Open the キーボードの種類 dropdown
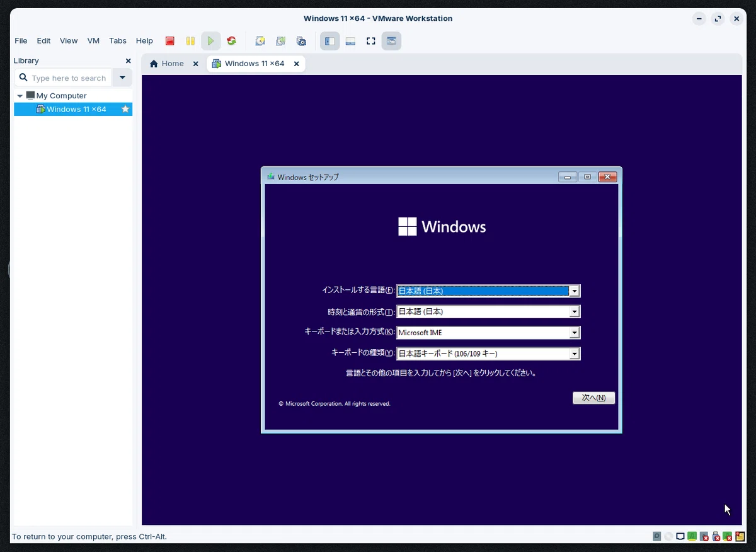The height and width of the screenshot is (552, 756). coord(574,354)
